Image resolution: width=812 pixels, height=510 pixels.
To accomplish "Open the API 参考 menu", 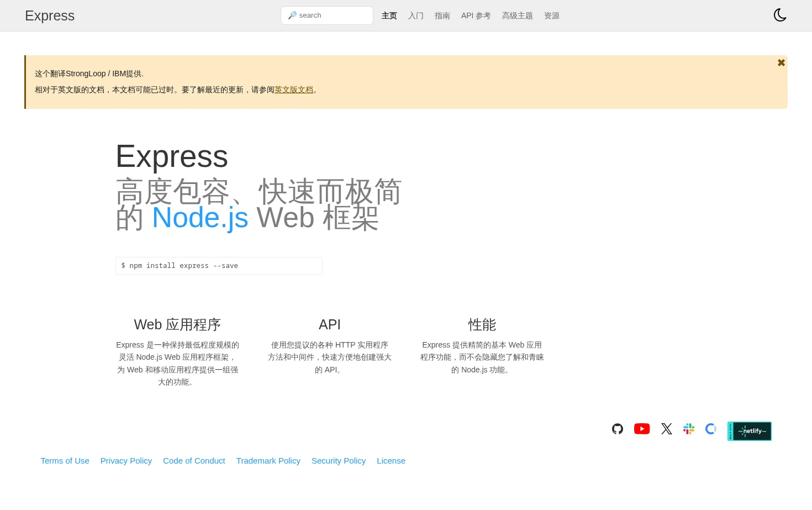I will click(x=476, y=15).
